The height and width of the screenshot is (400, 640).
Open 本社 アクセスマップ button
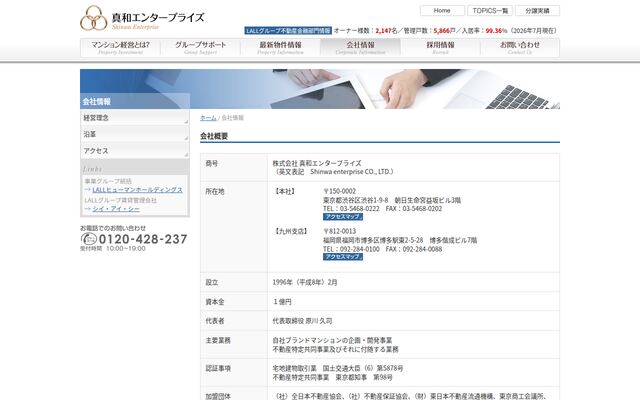343,217
